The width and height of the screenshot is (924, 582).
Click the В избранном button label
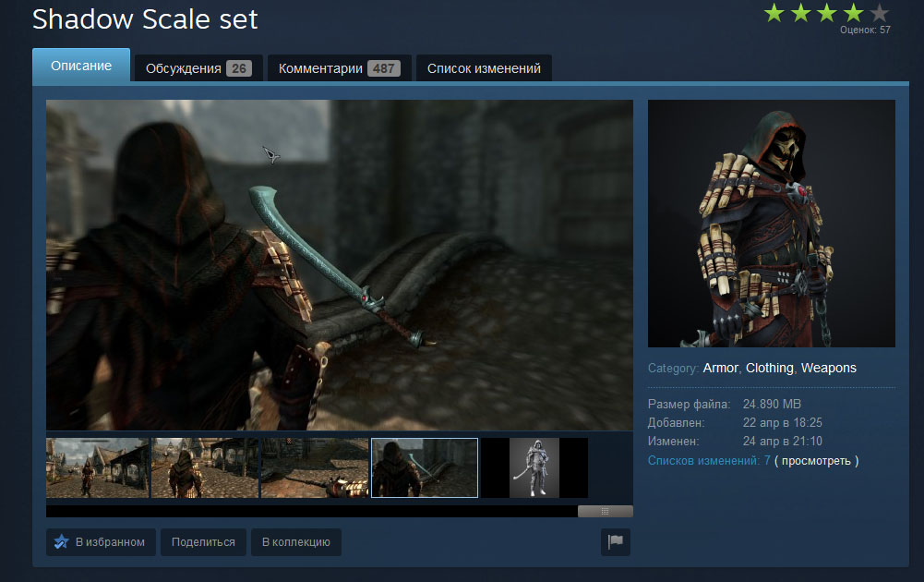click(x=110, y=542)
